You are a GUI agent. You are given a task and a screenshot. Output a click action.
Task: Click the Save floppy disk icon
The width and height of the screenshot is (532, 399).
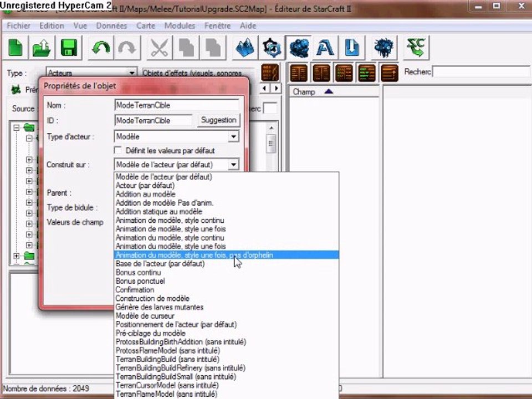click(x=69, y=48)
